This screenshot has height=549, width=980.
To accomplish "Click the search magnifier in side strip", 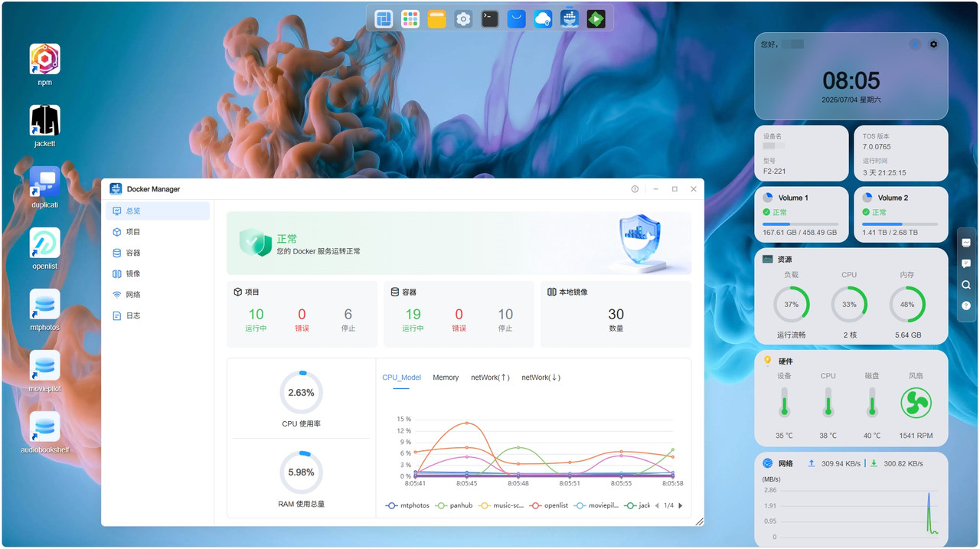I will click(966, 285).
